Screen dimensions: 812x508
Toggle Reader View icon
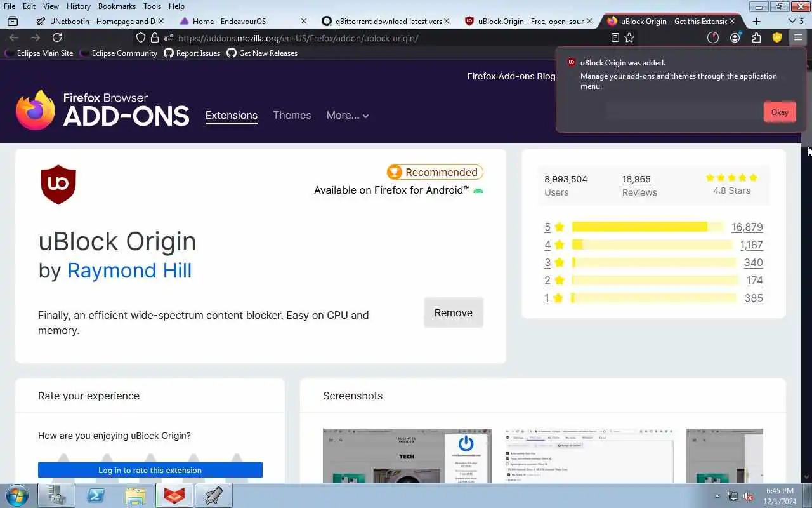pyautogui.click(x=615, y=37)
